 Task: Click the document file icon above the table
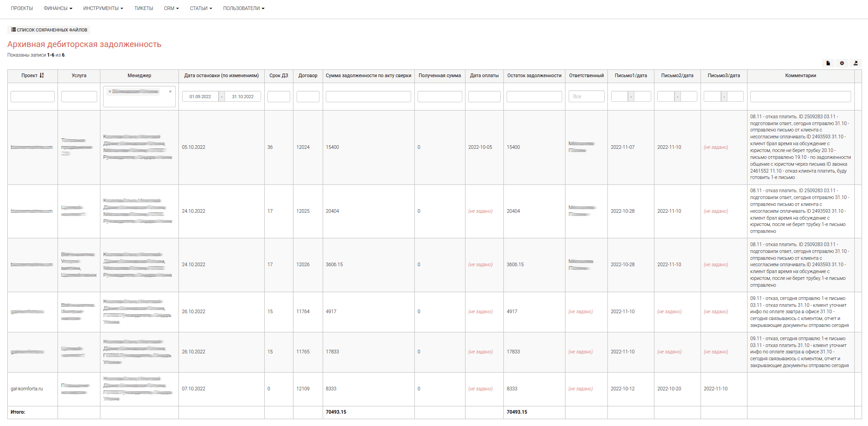tap(828, 63)
